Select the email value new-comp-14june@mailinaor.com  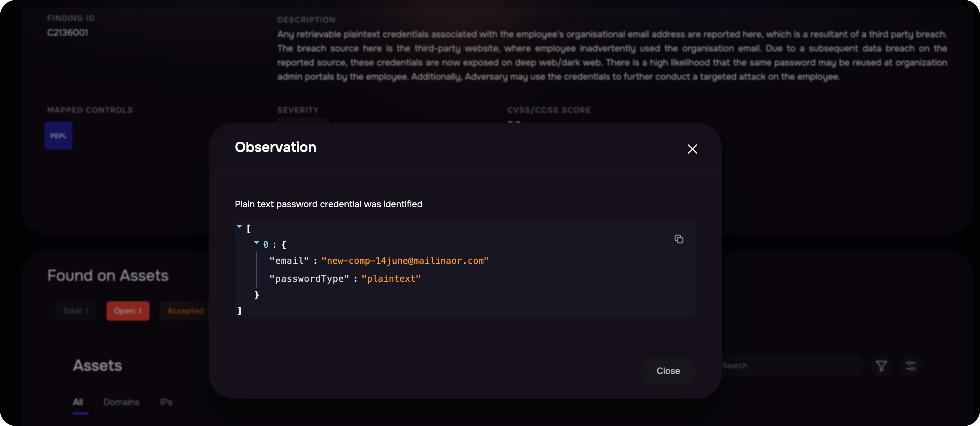click(x=405, y=261)
